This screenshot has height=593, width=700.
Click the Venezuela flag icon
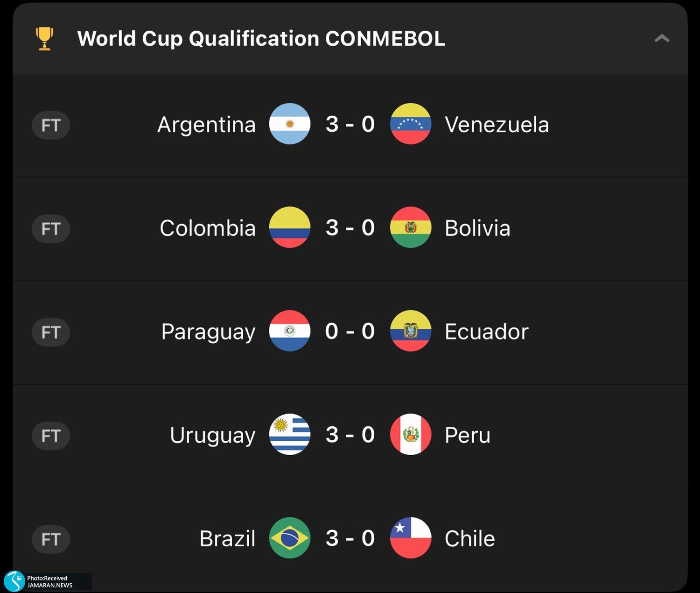(x=411, y=124)
